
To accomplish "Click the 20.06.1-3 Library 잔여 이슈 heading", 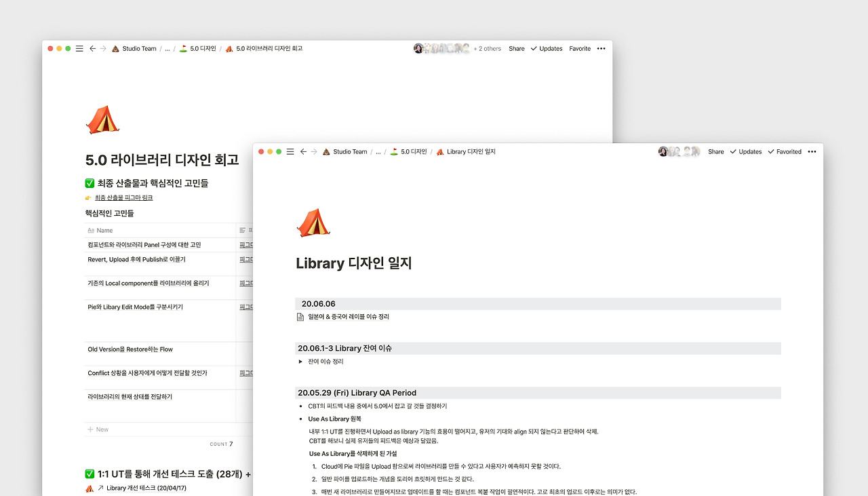I will (x=344, y=348).
